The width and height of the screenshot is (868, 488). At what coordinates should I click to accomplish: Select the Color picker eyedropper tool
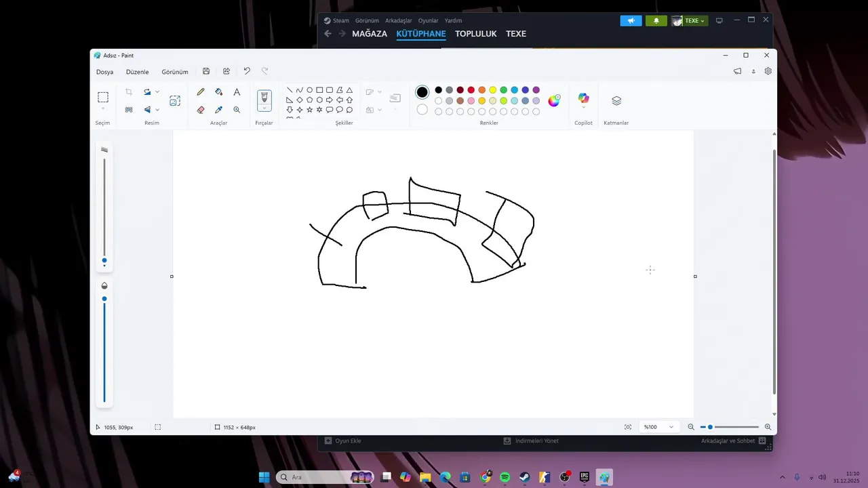click(218, 110)
